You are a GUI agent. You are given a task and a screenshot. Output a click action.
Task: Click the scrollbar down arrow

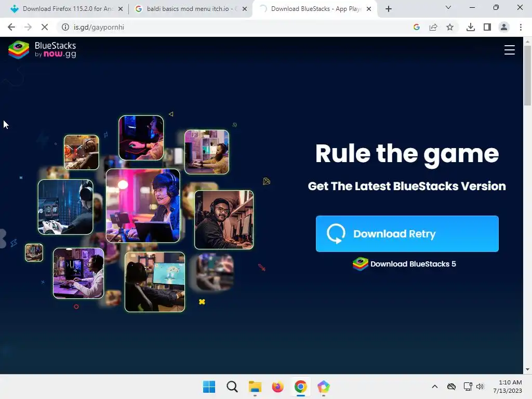pos(527,369)
